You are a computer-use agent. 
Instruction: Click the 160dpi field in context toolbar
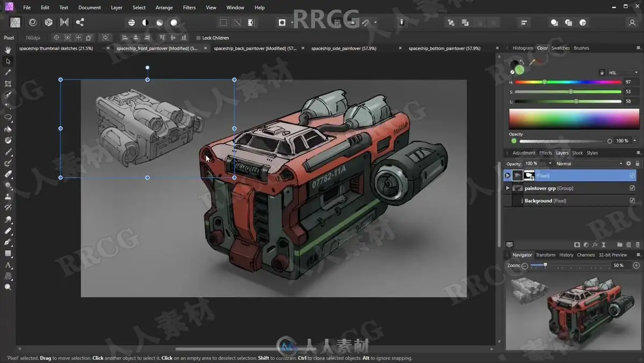[33, 38]
